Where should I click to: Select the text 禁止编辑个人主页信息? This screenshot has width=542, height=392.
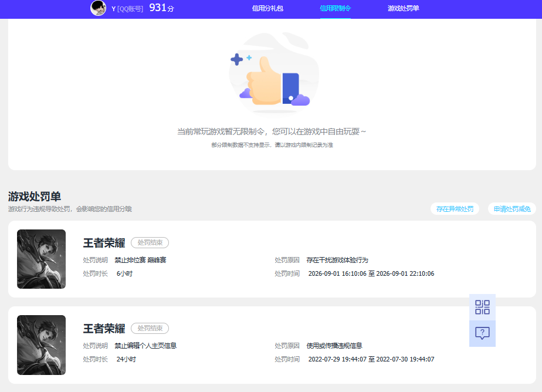[145, 346]
